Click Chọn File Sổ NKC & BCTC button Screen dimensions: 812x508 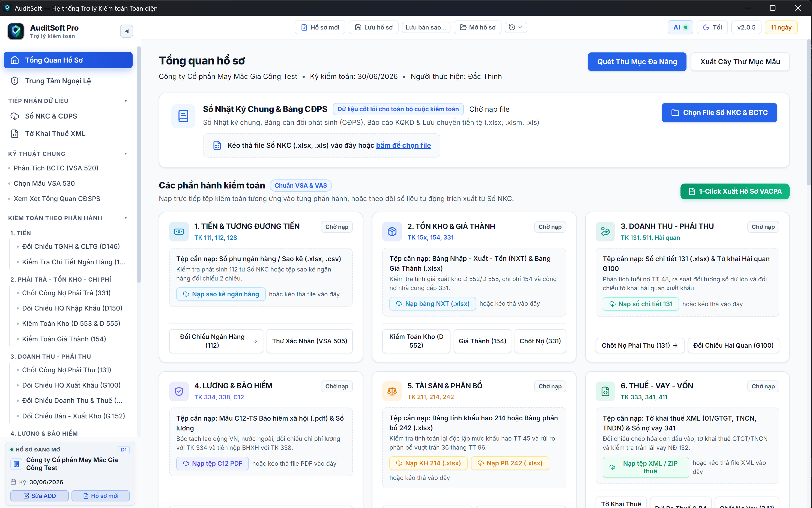(x=719, y=113)
